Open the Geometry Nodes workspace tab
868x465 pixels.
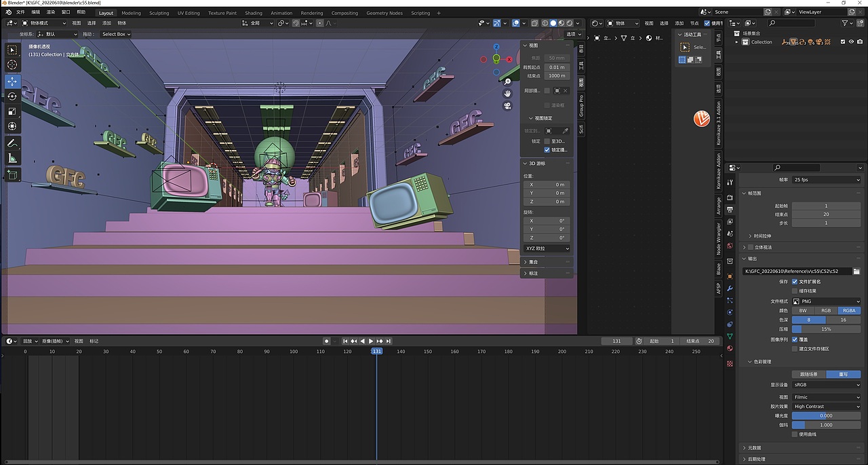384,13
